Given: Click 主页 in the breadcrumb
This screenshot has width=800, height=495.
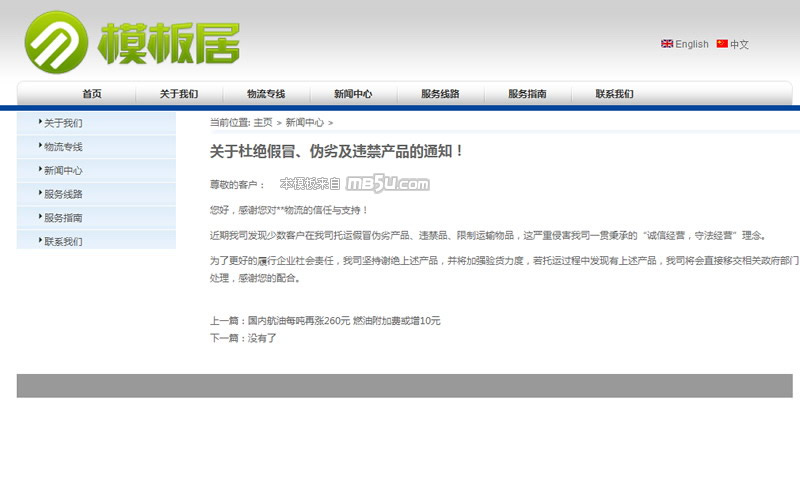Looking at the screenshot, I should tap(262, 122).
